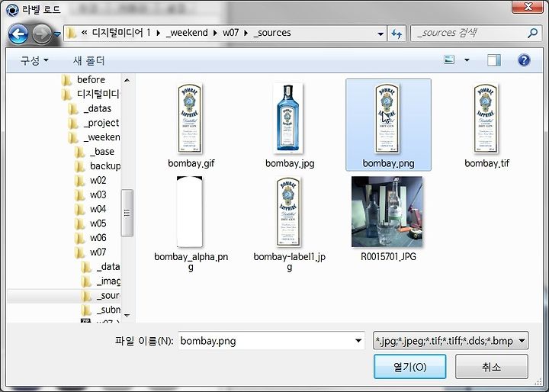549x392 pixels.
Task: Open the w07 folder in tree
Action: [90, 252]
